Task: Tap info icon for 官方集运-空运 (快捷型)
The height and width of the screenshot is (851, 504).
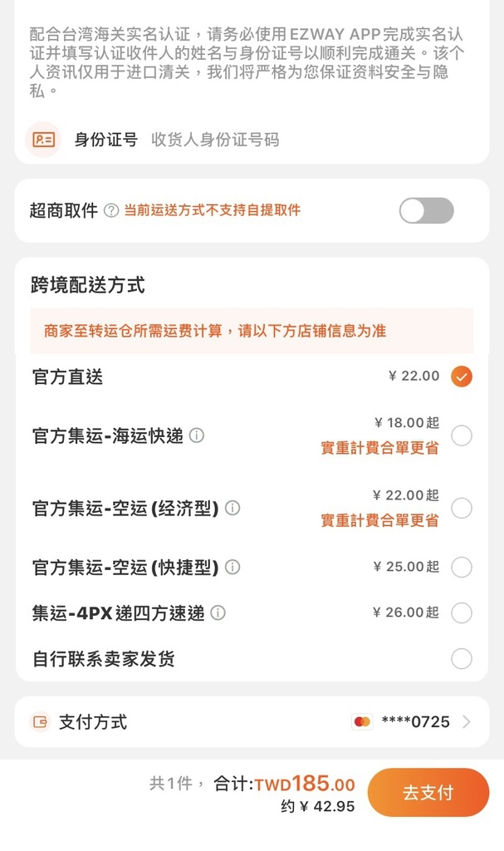Action: click(232, 567)
